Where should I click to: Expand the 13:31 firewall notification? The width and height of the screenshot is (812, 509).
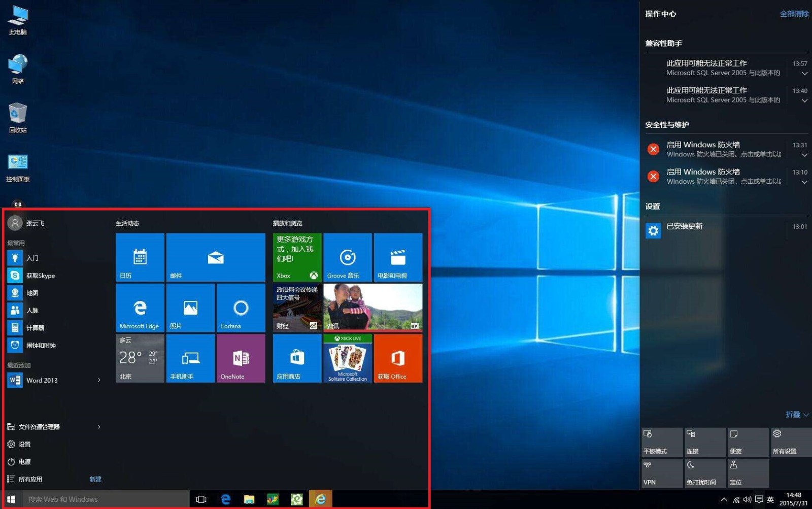(x=804, y=155)
